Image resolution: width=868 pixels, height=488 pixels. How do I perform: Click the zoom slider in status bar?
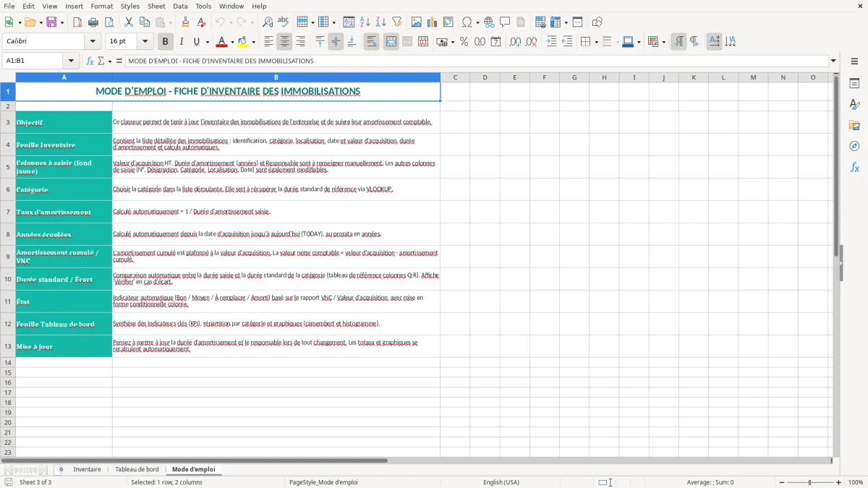click(x=809, y=482)
